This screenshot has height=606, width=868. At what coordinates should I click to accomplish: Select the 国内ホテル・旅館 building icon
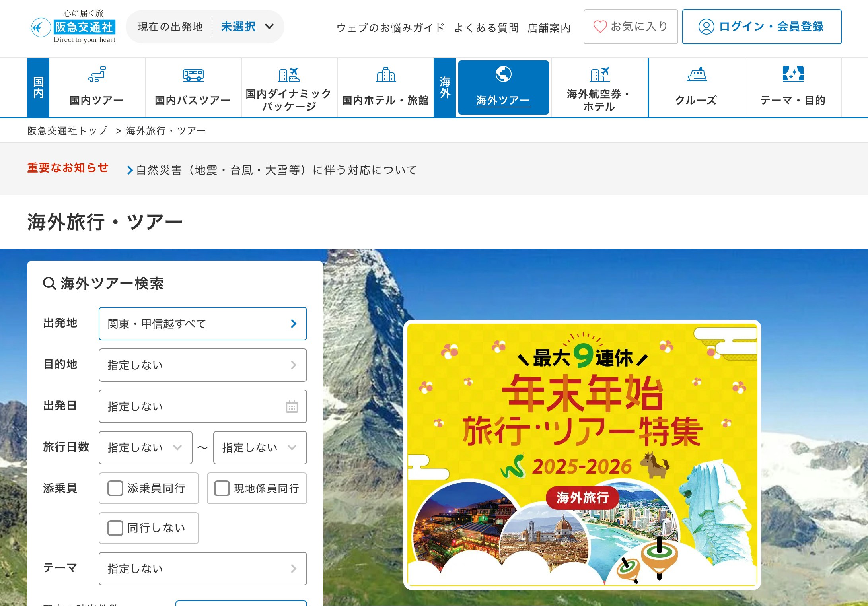click(x=386, y=74)
